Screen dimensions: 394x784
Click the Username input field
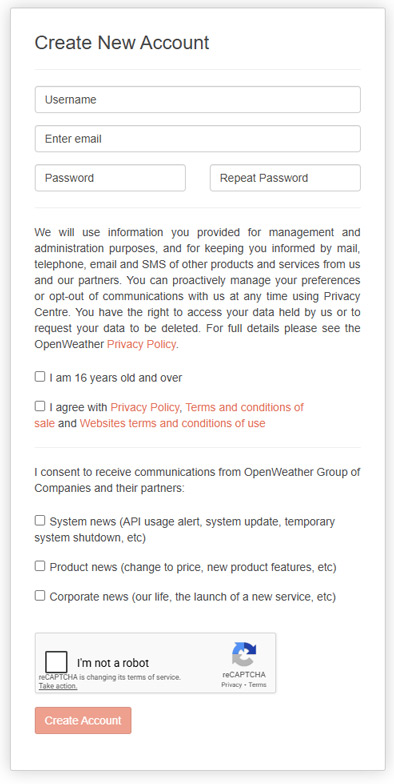(198, 100)
